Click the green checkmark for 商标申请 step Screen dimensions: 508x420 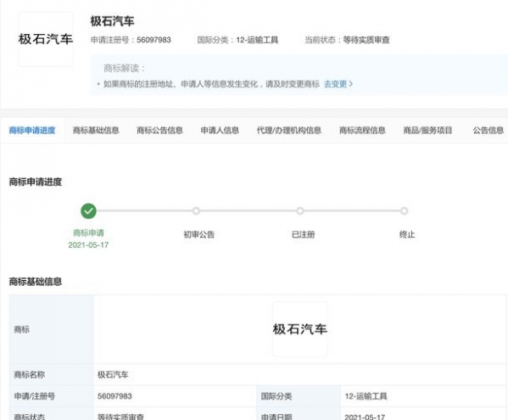(x=88, y=211)
